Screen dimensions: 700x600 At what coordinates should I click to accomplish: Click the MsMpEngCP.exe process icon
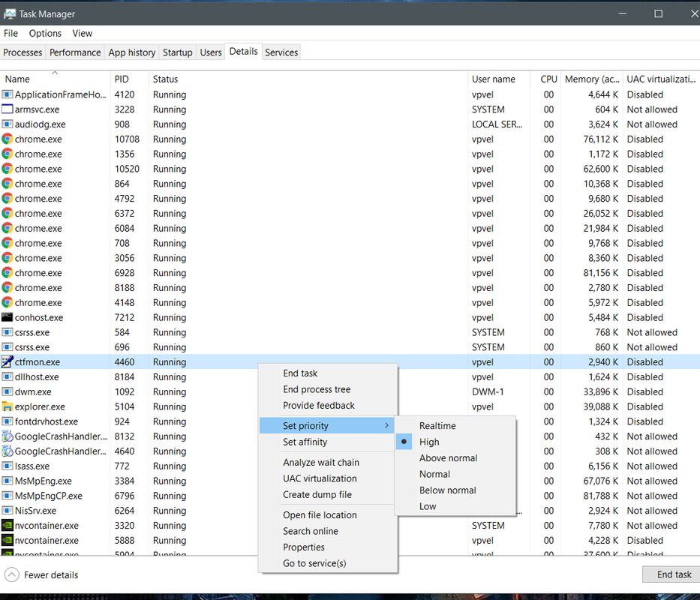tap(8, 496)
